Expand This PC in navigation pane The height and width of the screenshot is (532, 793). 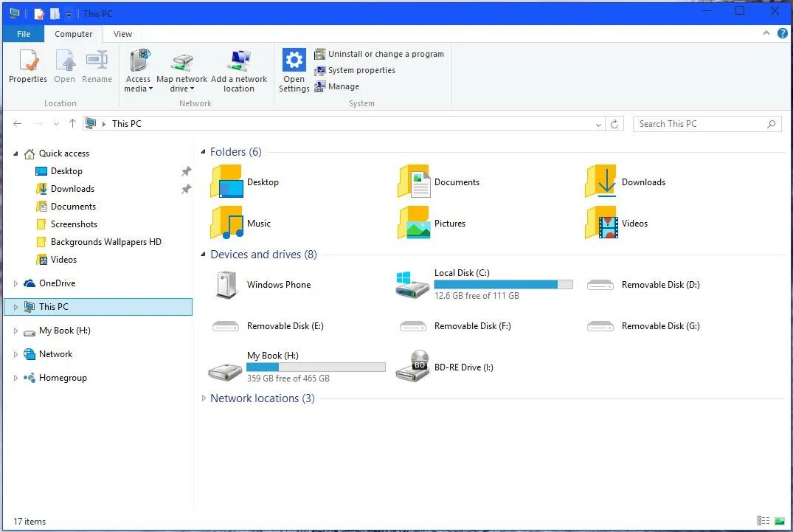pyautogui.click(x=15, y=307)
